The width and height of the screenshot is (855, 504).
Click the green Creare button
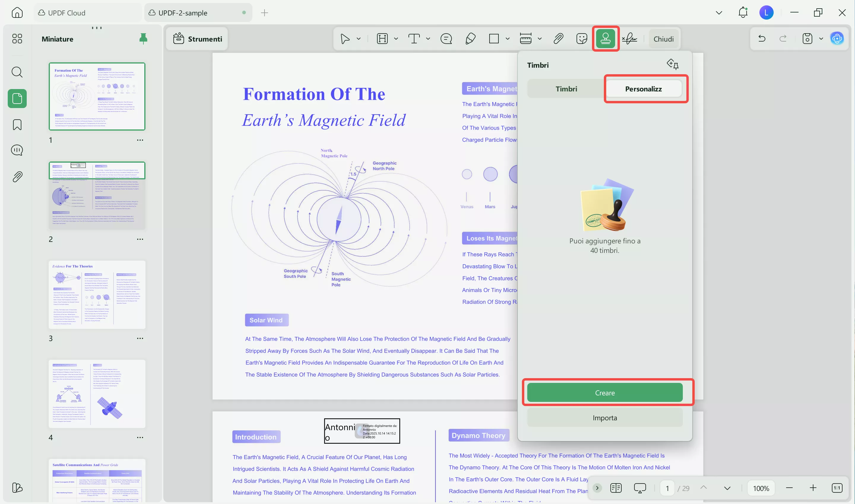point(605,393)
